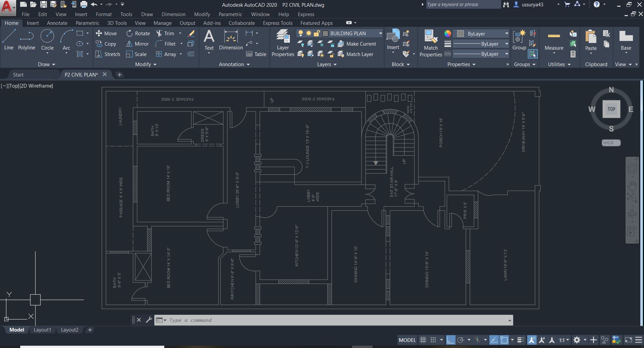The image size is (644, 348).
Task: Click the layer color swatch
Action: click(x=325, y=33)
